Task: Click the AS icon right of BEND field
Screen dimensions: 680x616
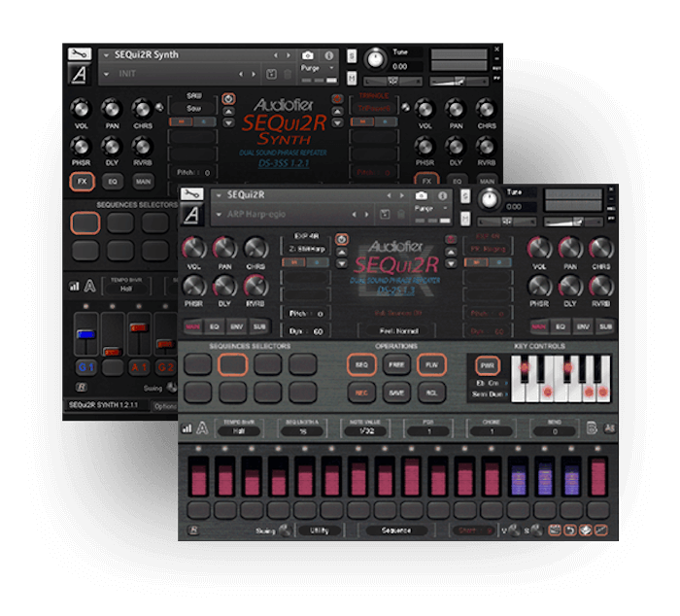Action: click(x=609, y=428)
